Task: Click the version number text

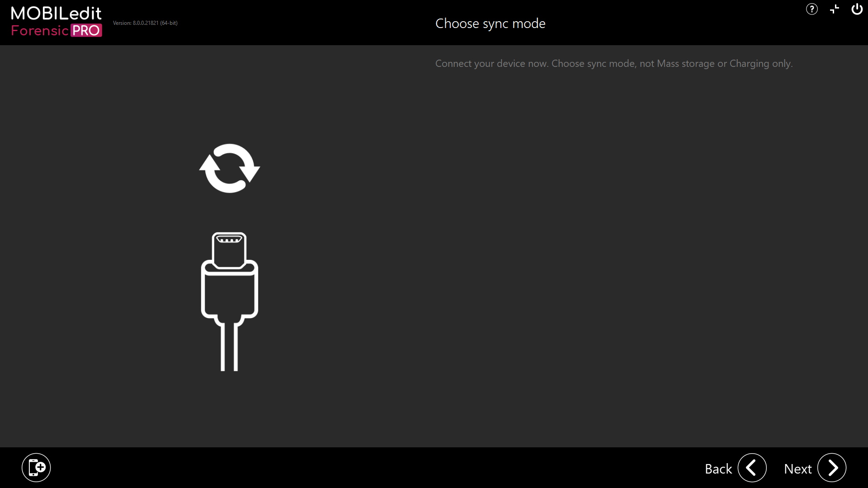Action: point(145,23)
